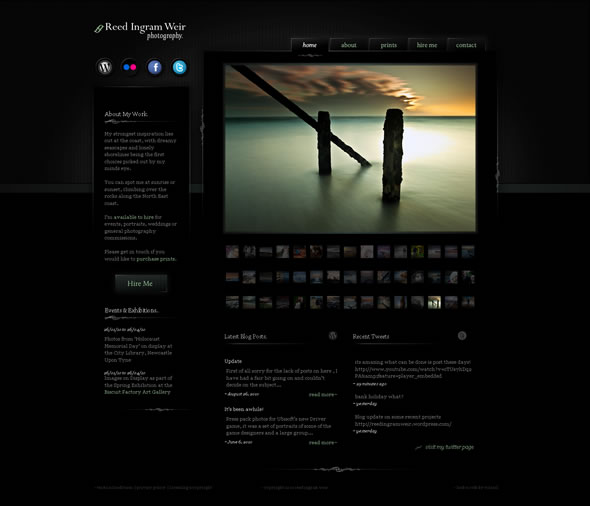The height and width of the screenshot is (506, 590).
Task: Open the hire me tab
Action: click(x=427, y=45)
